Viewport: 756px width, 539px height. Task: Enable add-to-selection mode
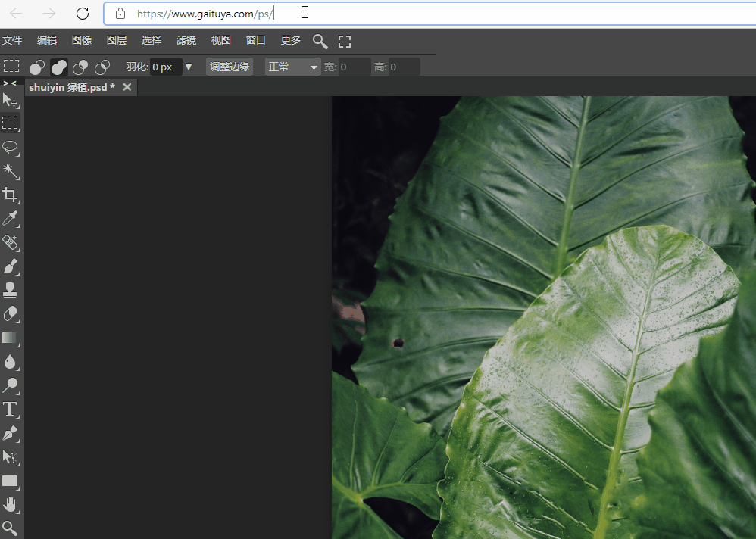[x=58, y=67]
